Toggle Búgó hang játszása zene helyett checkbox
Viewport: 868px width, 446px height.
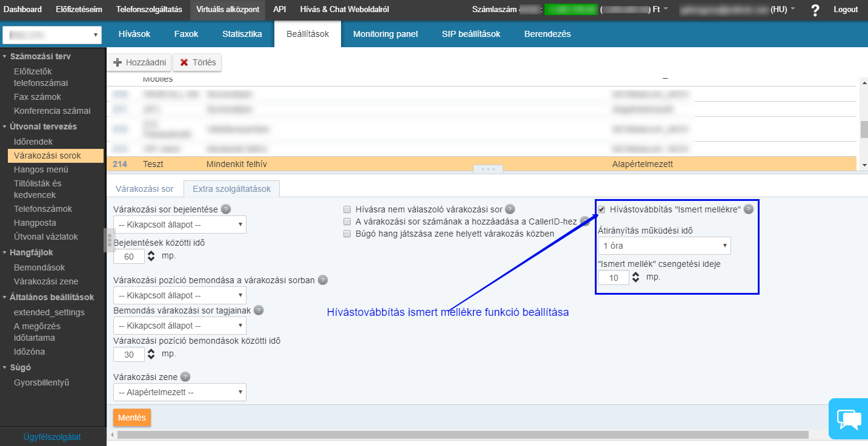click(347, 233)
